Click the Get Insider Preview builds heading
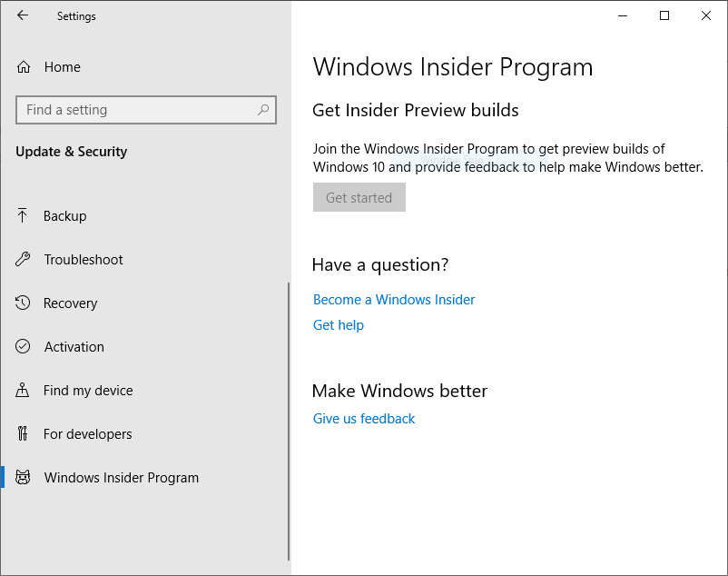728x576 pixels. click(416, 111)
